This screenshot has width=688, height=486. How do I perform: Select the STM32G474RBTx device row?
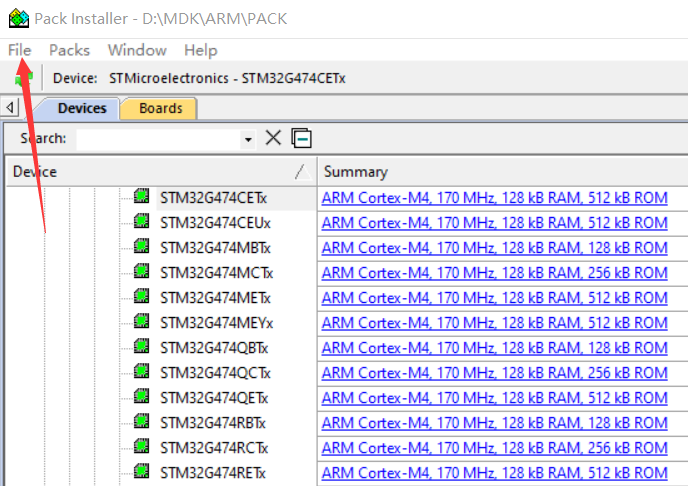(x=213, y=423)
